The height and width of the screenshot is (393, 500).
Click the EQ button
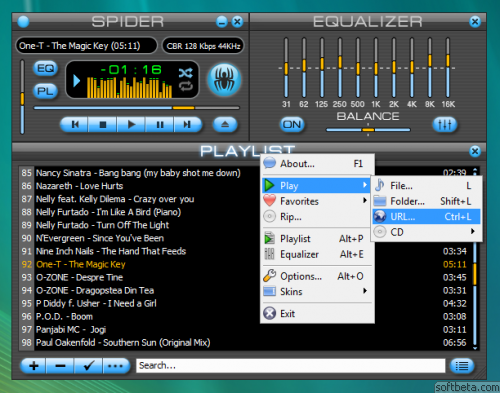(45, 69)
